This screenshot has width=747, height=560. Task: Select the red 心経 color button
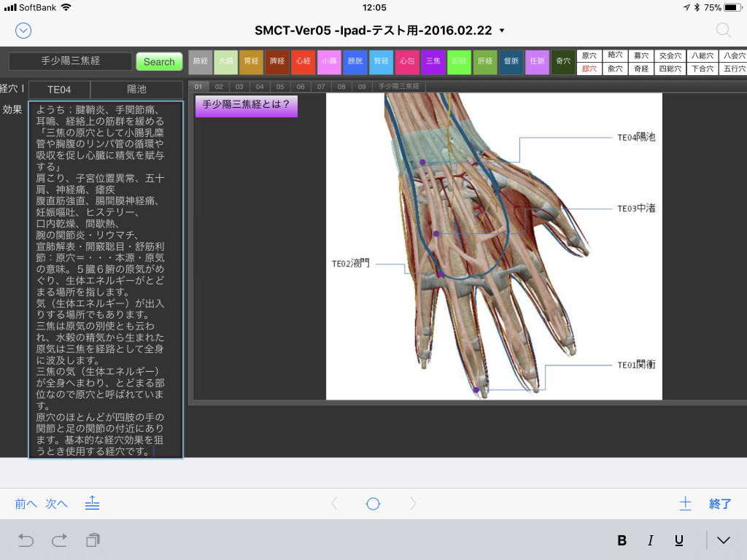pos(301,62)
